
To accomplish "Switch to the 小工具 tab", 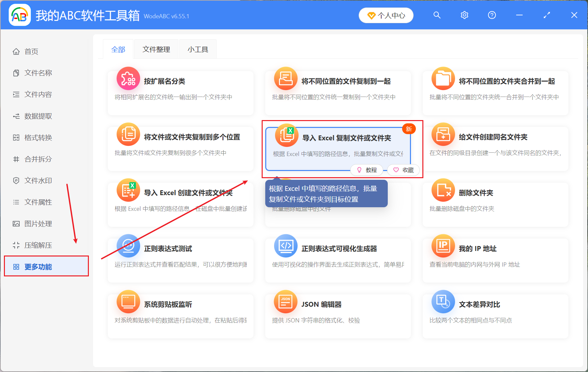I will tap(198, 49).
